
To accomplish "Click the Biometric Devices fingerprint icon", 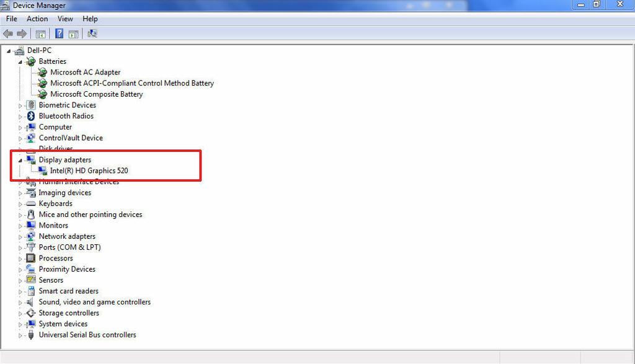I will (x=31, y=105).
